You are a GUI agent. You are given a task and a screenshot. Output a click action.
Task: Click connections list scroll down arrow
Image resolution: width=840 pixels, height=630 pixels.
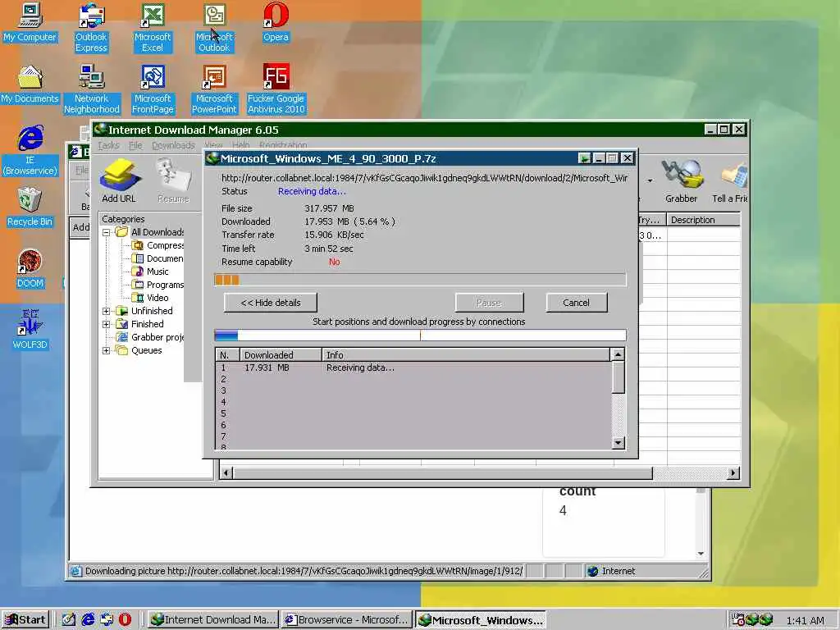pyautogui.click(x=618, y=442)
